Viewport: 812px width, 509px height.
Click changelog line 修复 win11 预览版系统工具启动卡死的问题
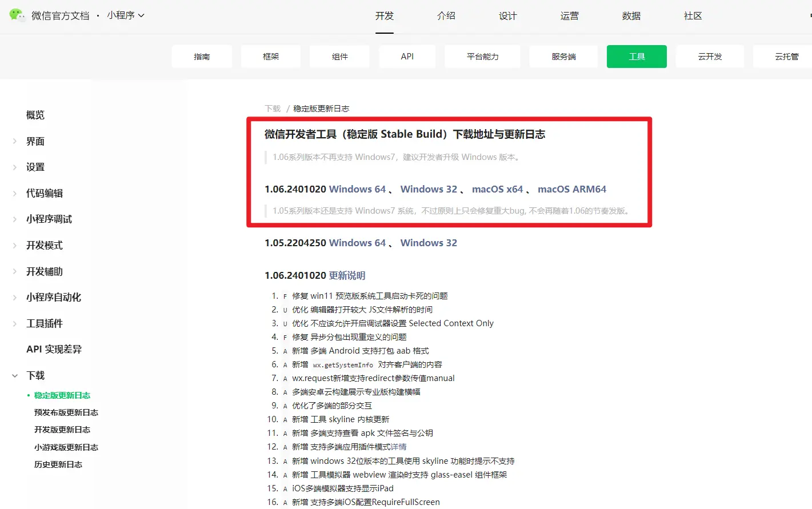[370, 296]
